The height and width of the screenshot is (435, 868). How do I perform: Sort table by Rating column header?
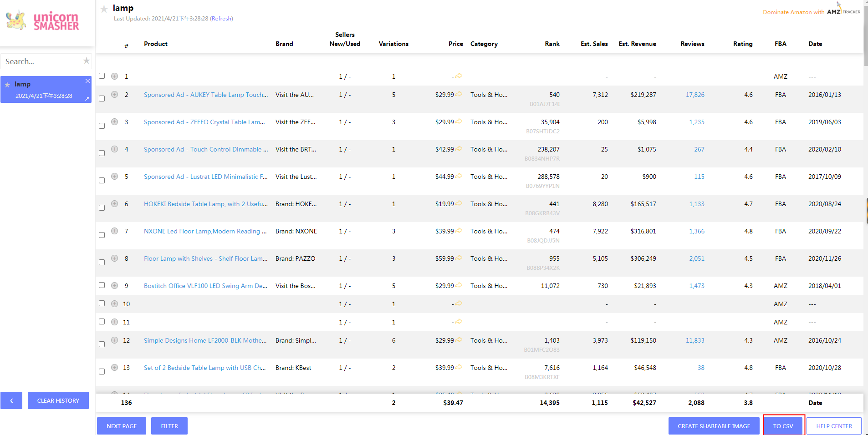[743, 44]
